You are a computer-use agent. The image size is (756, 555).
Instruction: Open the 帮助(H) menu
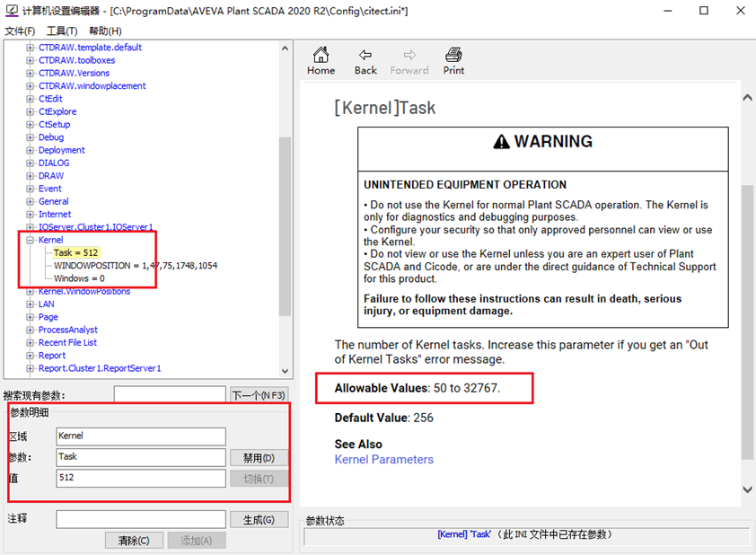pos(105,31)
